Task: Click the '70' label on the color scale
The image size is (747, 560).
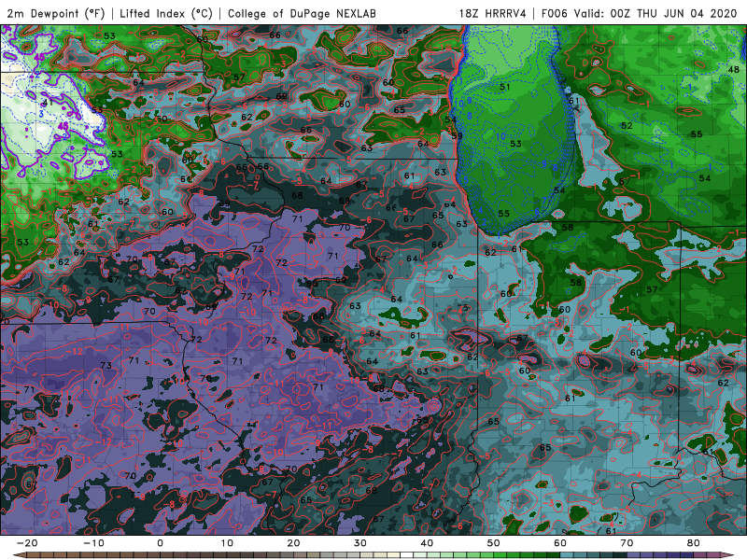Action: 627,543
